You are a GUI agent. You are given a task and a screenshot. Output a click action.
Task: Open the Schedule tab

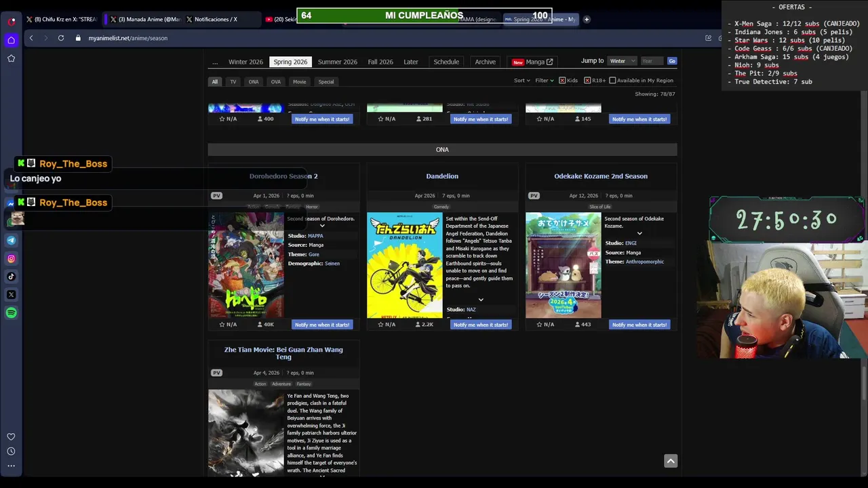tap(446, 62)
